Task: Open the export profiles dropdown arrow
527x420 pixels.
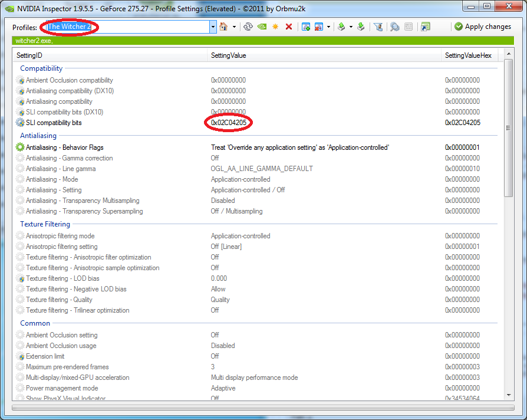Action: (x=351, y=27)
